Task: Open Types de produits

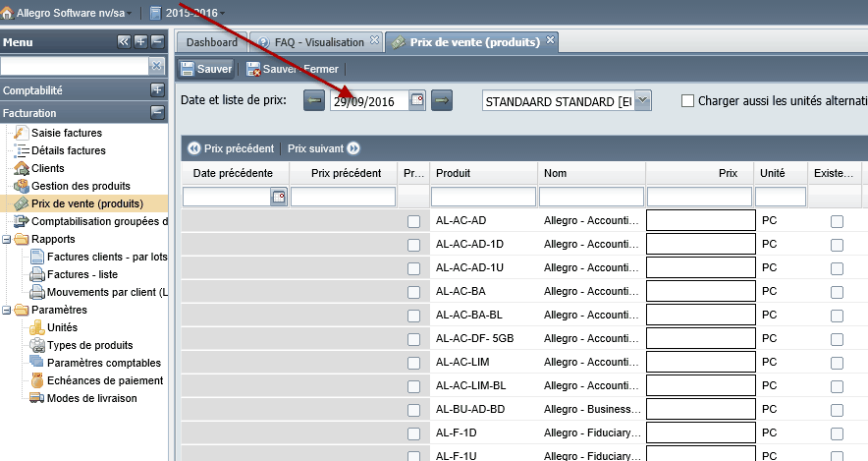Action: click(89, 346)
